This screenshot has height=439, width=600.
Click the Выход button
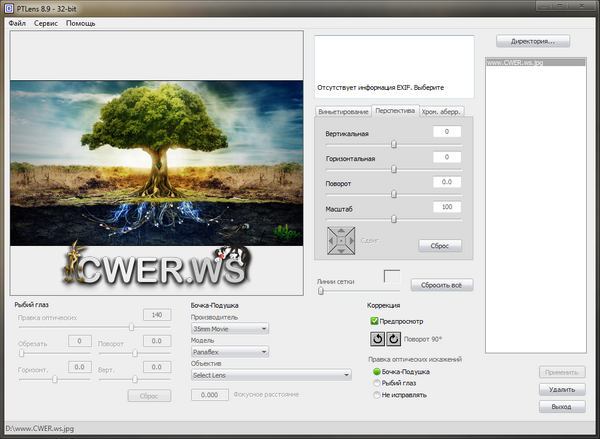pos(562,406)
